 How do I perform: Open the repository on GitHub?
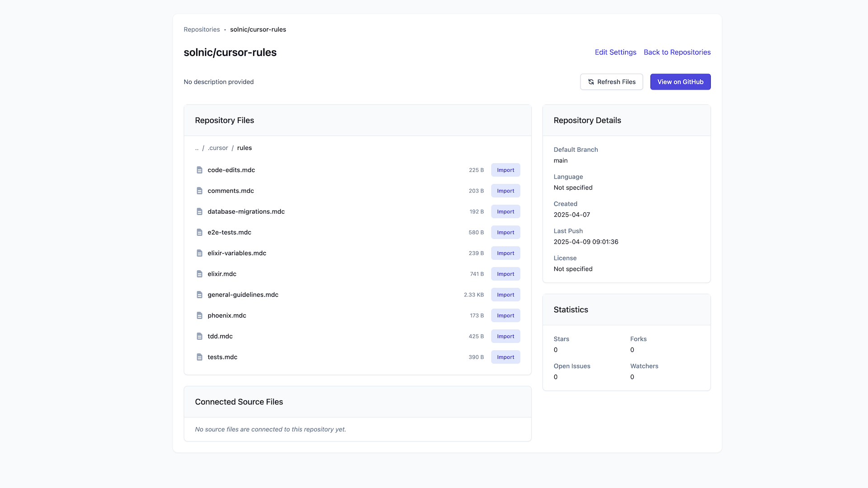(680, 82)
